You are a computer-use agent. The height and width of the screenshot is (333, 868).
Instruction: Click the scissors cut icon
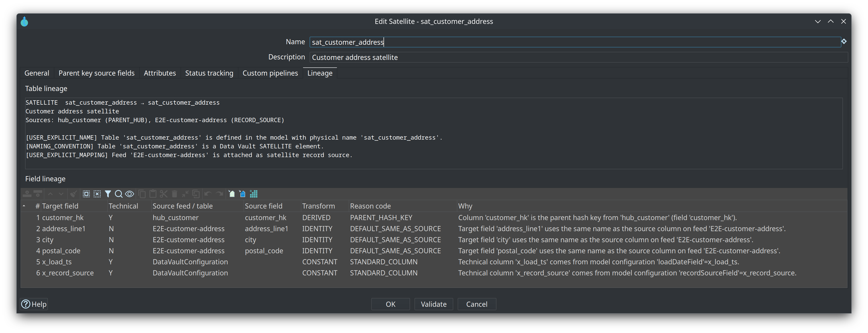[x=164, y=194]
